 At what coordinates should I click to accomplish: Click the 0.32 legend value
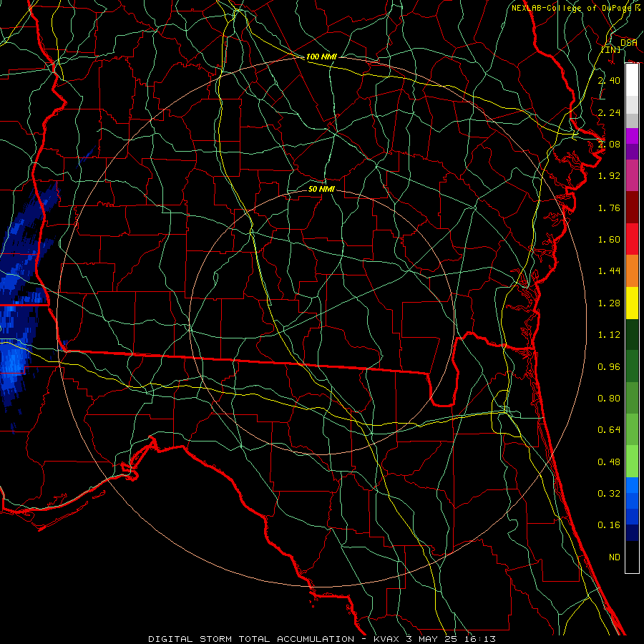(609, 494)
